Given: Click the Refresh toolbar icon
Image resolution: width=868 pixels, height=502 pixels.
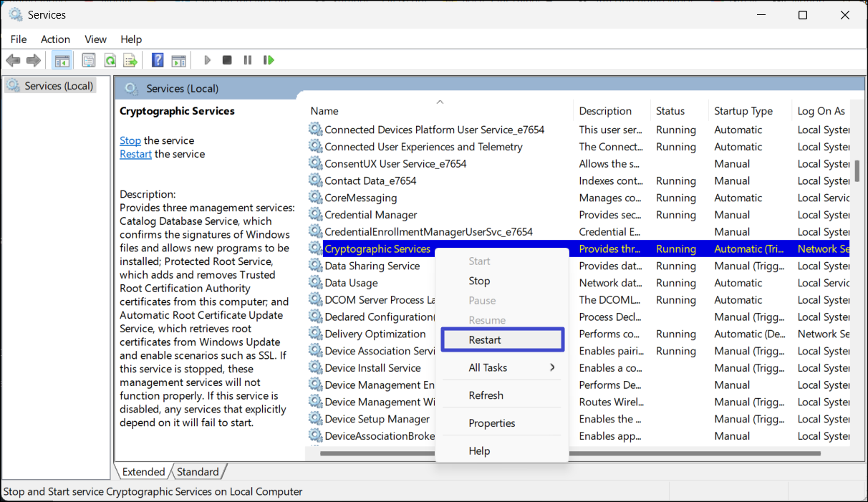Looking at the screenshot, I should (x=110, y=60).
